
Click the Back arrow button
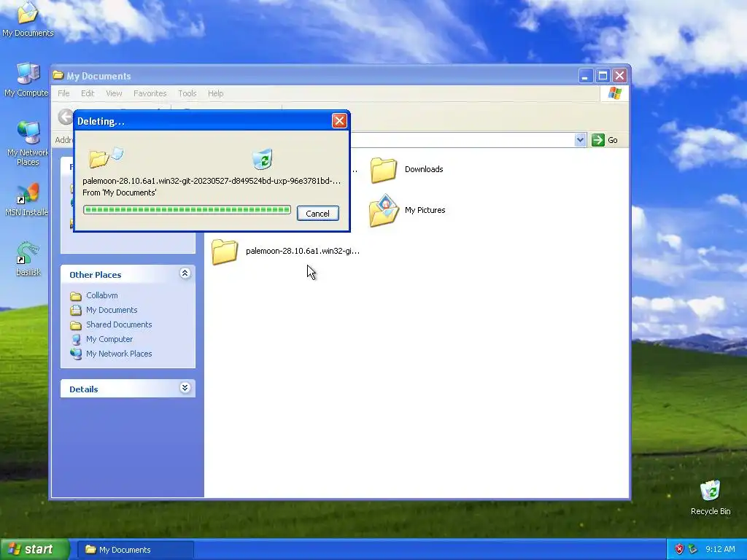(x=65, y=117)
